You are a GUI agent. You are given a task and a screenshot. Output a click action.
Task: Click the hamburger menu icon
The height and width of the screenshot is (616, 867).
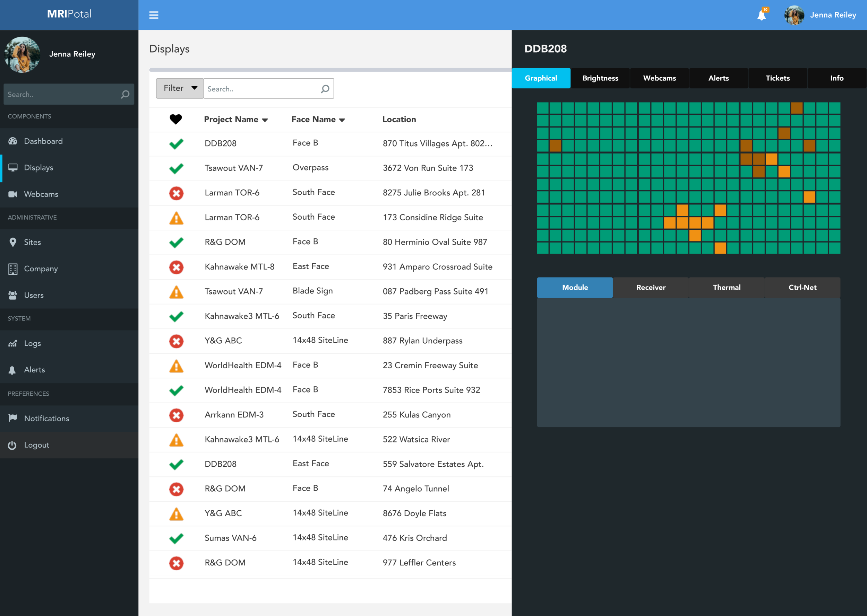click(154, 15)
